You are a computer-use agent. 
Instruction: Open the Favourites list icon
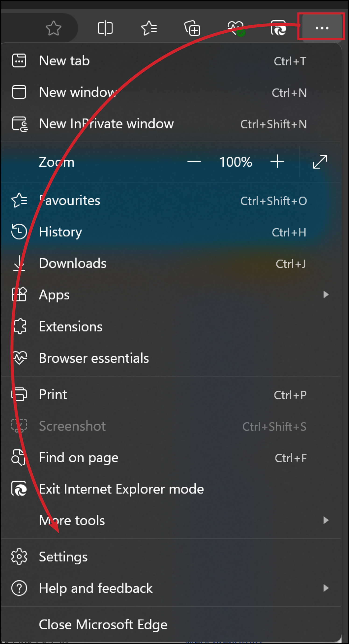coord(149,28)
